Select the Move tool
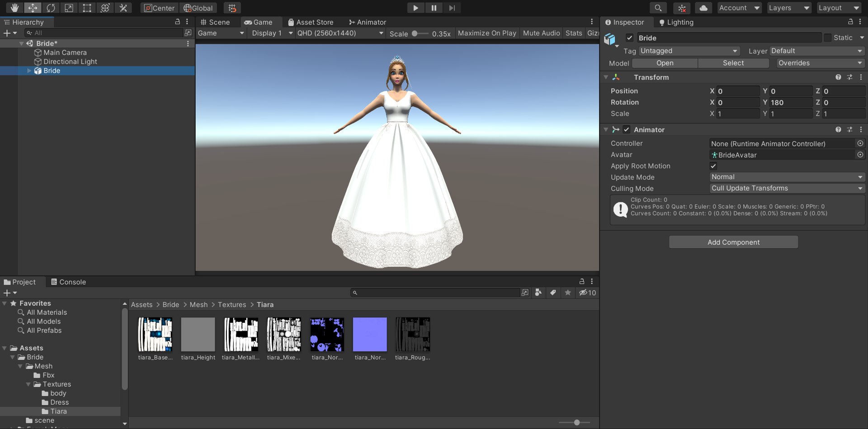Screen dimensions: 868x429 [33, 8]
